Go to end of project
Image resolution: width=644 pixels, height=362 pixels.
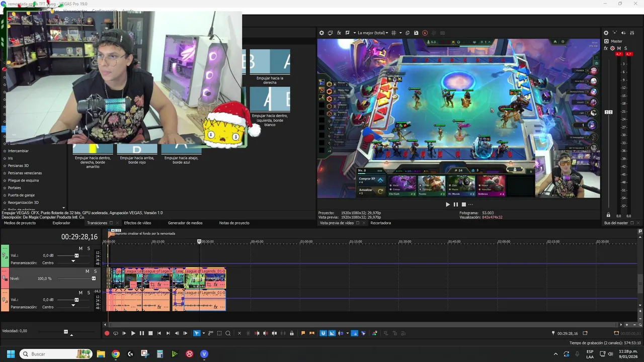tap(168, 333)
